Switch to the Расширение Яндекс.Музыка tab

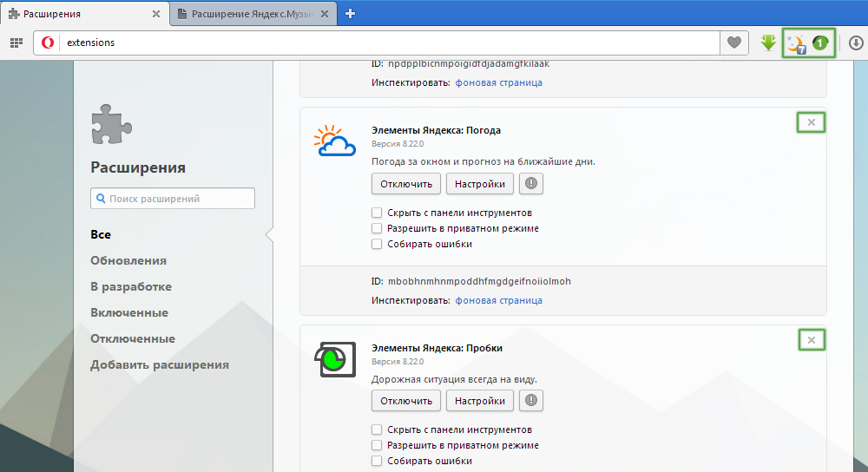click(253, 14)
